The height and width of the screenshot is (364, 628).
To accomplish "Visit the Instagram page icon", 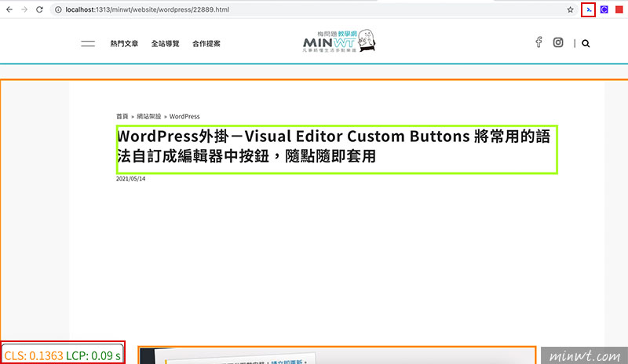I will [x=558, y=42].
